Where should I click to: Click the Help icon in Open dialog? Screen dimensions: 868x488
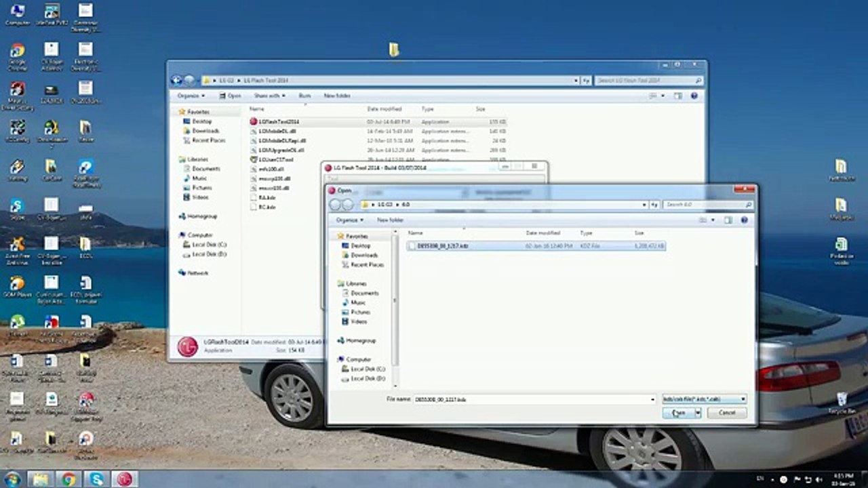744,220
